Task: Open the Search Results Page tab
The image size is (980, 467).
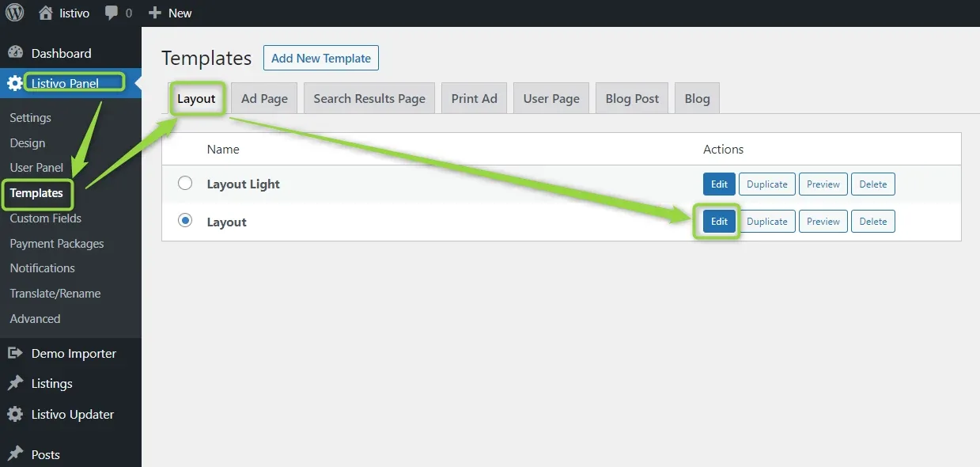Action: click(x=369, y=98)
